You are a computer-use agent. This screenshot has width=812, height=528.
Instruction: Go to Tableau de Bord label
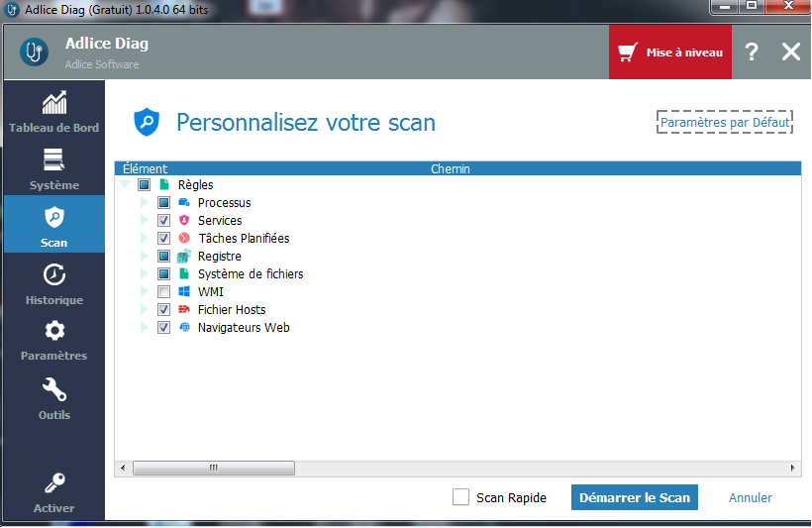tap(53, 128)
